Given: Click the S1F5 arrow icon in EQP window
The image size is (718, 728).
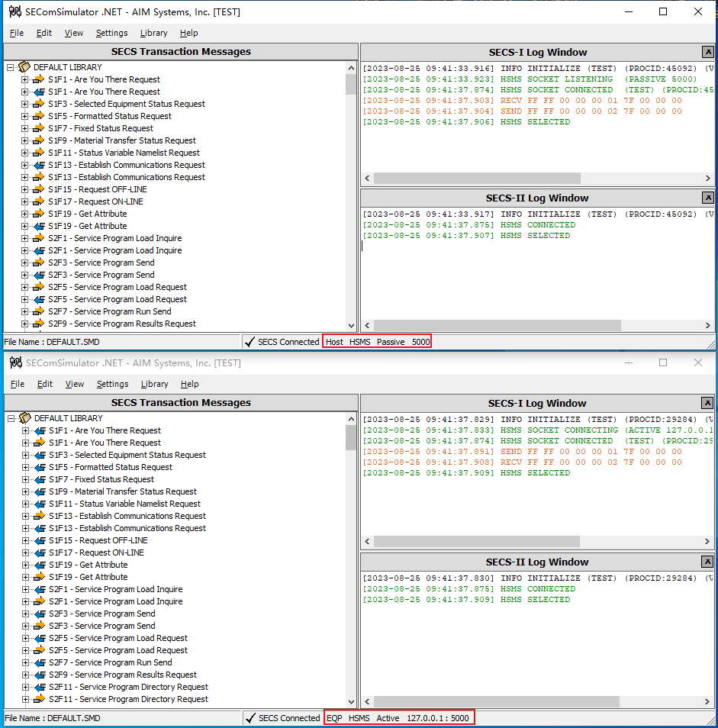Looking at the screenshot, I should (x=40, y=467).
